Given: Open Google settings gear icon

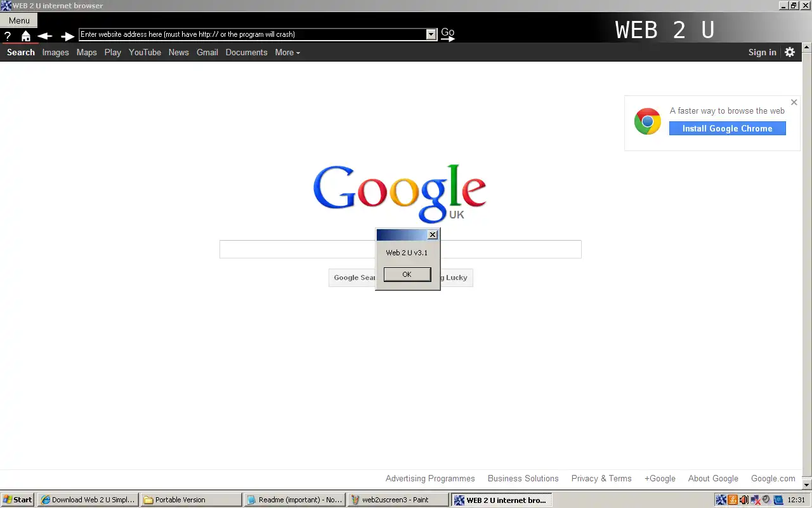Looking at the screenshot, I should [790, 52].
